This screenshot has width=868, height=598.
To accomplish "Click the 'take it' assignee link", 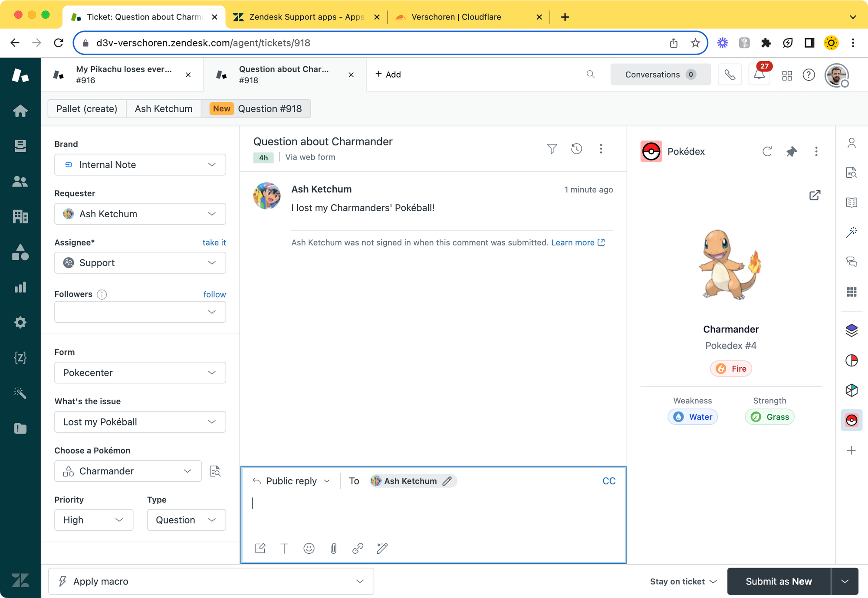I will pos(214,242).
